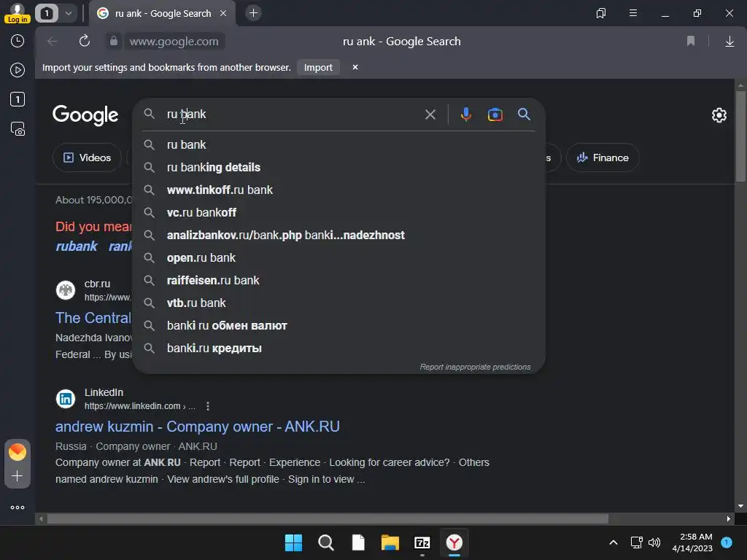Screen dimensions: 747x560
Task: Open File Explorer from taskbar
Action: [x=390, y=542]
